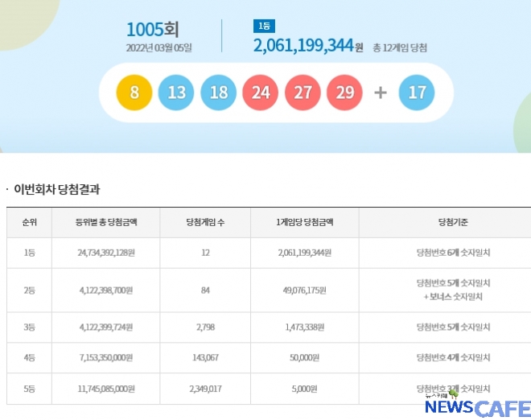The height and width of the screenshot is (420, 531).
Task: Click the 당첨게임 수 column header
Action: point(208,222)
